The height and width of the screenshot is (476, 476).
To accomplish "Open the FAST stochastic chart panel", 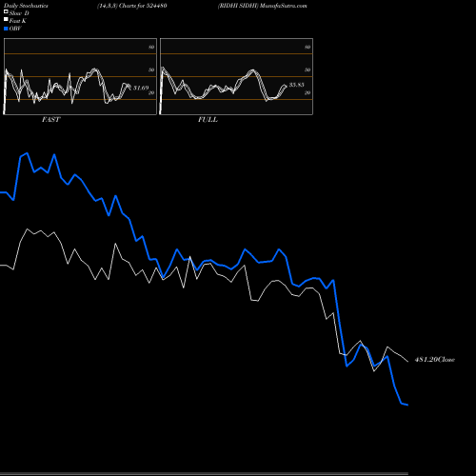I will 80,76.
